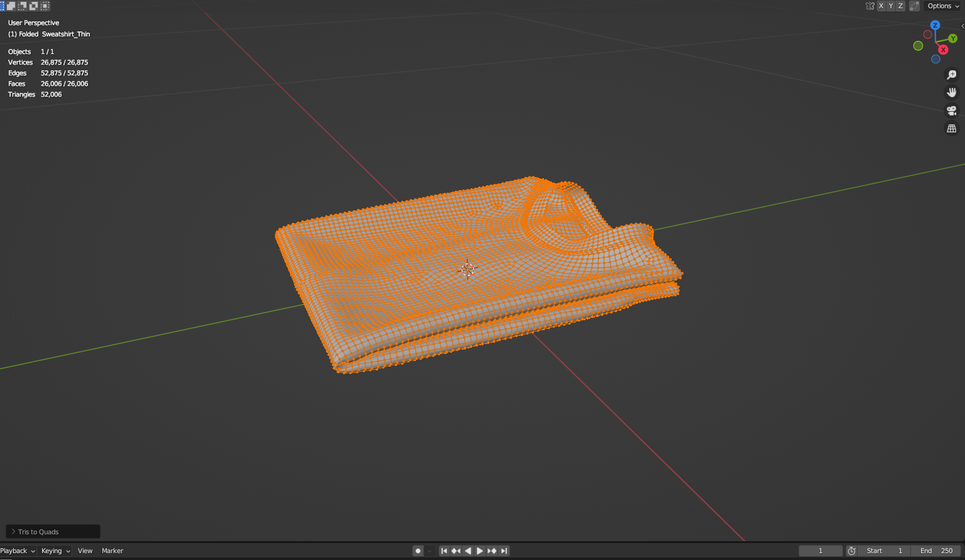Toggle Y axis mirror button
The image size is (965, 560).
pos(890,6)
